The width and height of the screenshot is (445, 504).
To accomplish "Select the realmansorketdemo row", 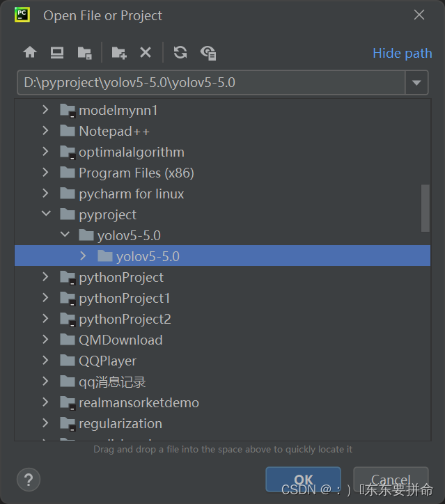I will coord(222,403).
